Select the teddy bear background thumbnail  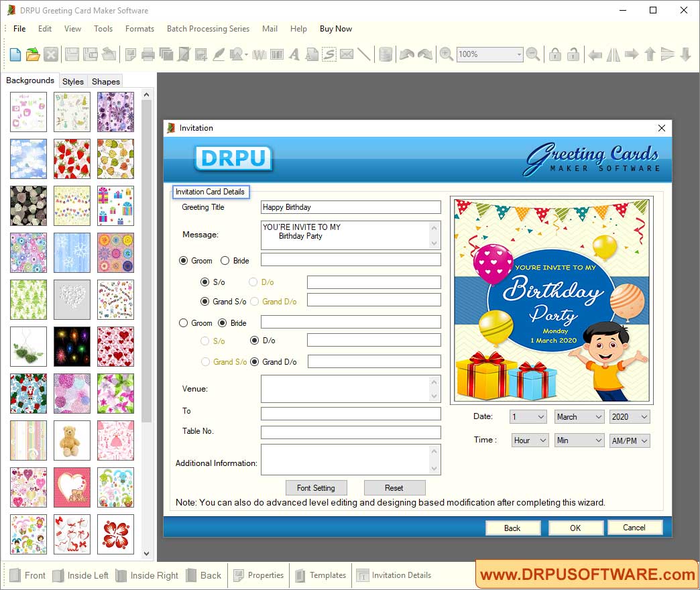[72, 440]
